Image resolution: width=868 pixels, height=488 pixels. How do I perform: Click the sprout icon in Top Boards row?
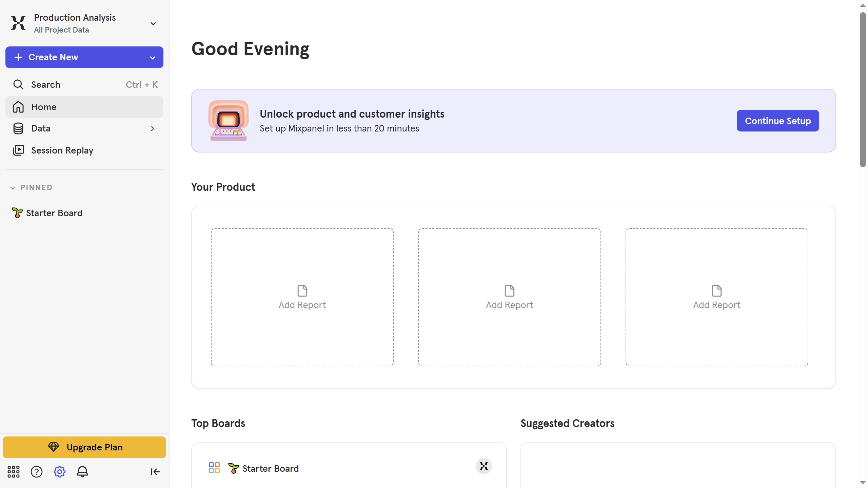click(233, 468)
